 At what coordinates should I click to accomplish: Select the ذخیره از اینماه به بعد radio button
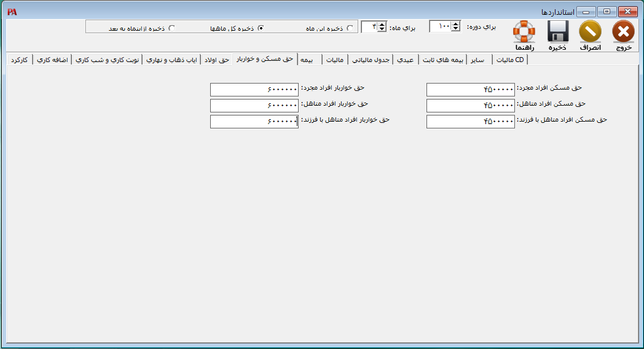coord(171,28)
